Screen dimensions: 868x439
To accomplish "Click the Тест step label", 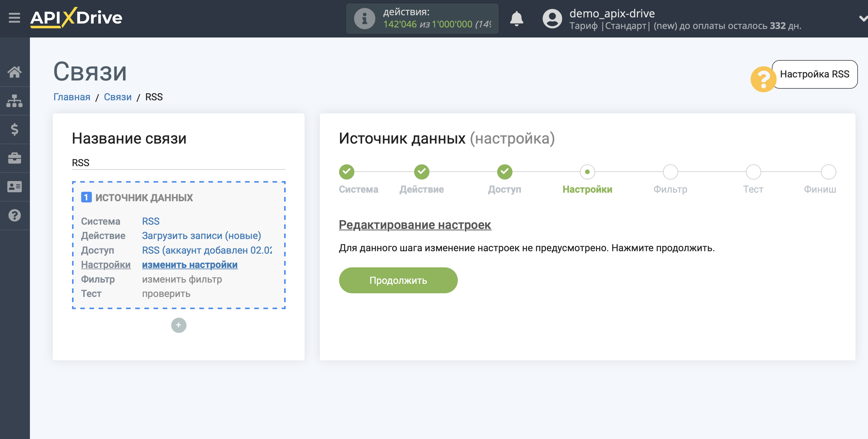I will coord(753,189).
